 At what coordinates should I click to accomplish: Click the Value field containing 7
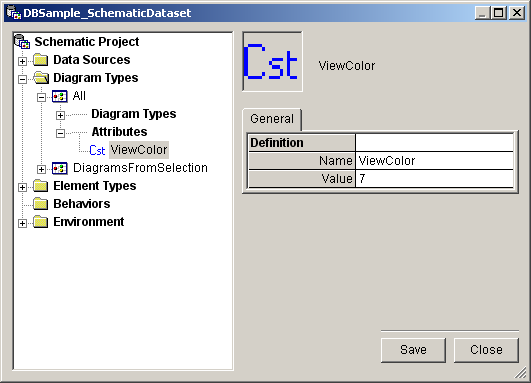pos(434,178)
